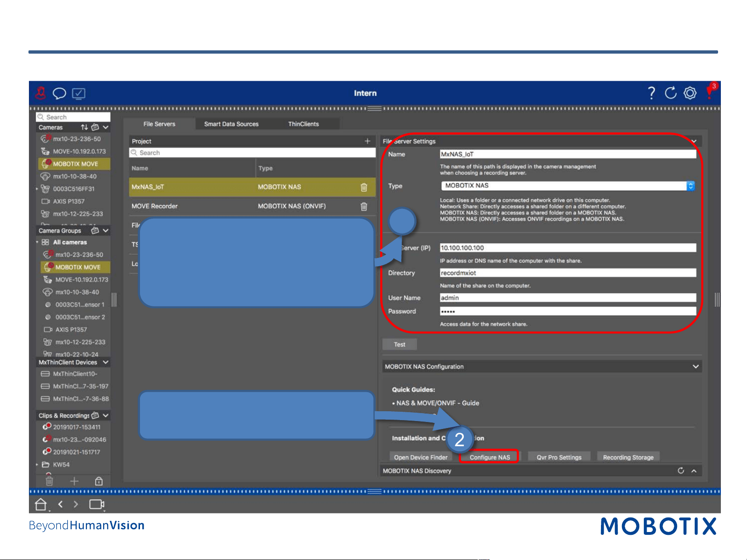
Task: Click the Configure NAS button
Action: (x=490, y=457)
